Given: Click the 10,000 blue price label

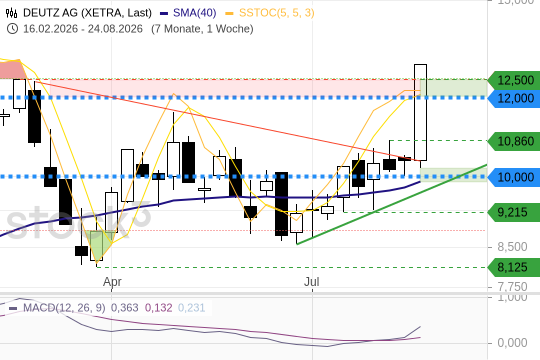Looking at the screenshot, I should point(514,177).
